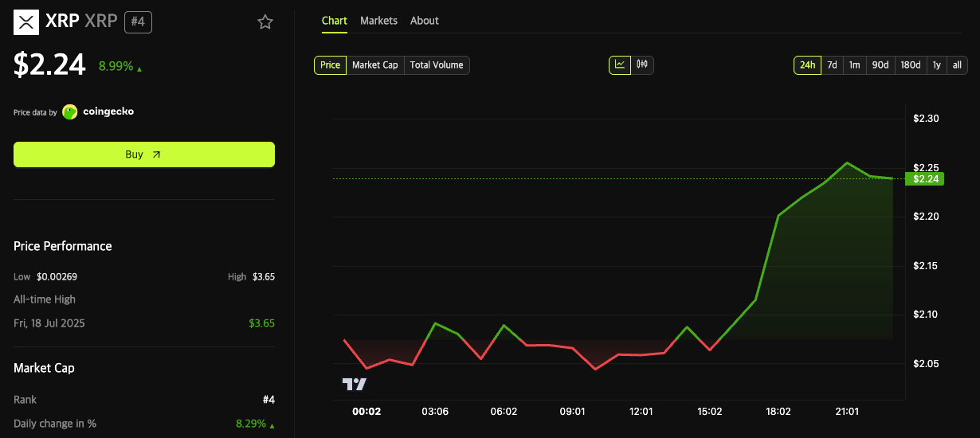Set chart range to 1y

(936, 65)
